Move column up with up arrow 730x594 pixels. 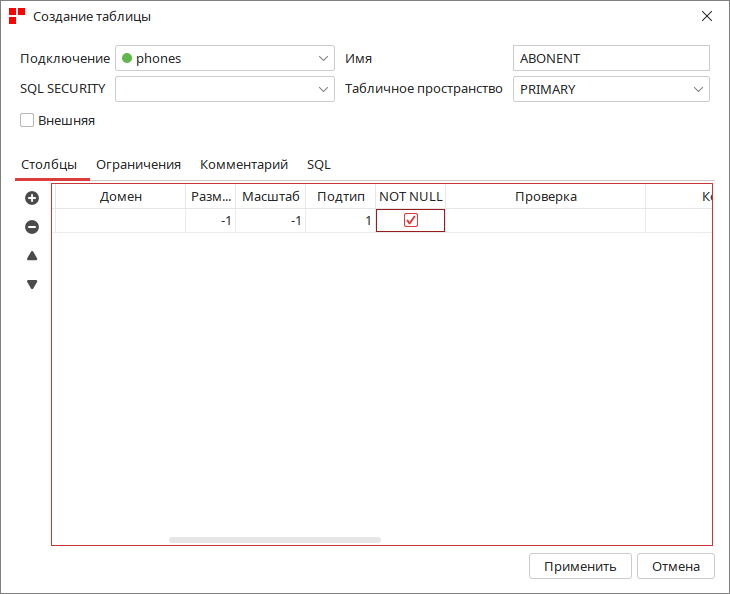tap(32, 256)
